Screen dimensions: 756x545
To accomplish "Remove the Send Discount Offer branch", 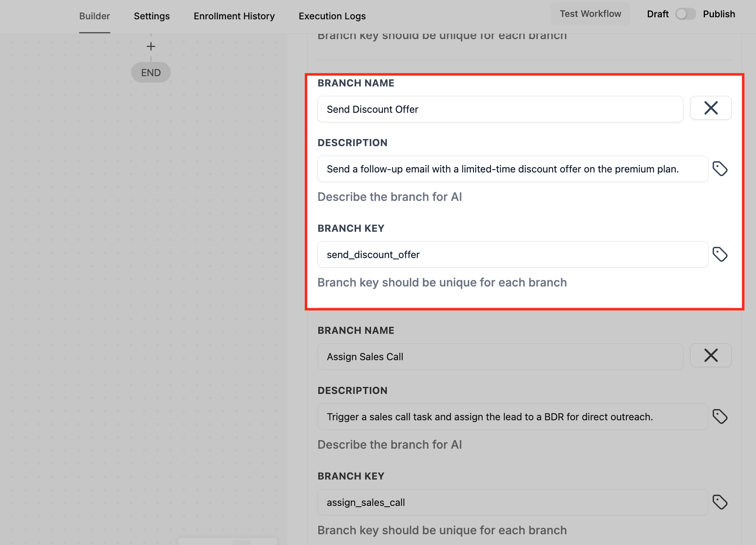I will click(x=711, y=108).
